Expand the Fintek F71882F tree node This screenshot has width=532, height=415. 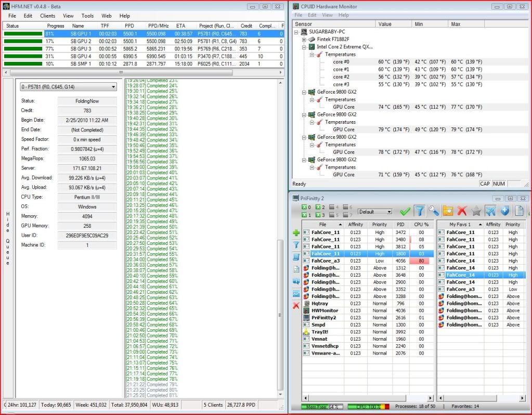point(304,40)
